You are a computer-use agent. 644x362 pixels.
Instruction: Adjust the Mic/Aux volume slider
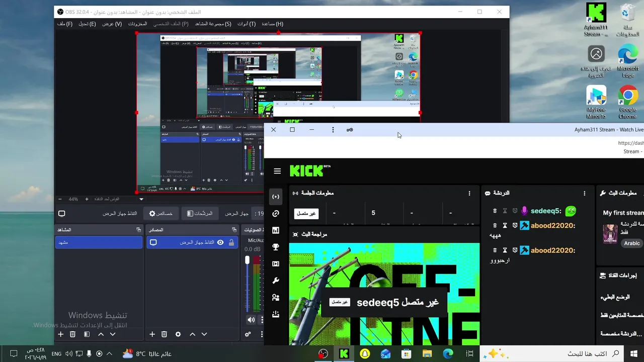247,284
